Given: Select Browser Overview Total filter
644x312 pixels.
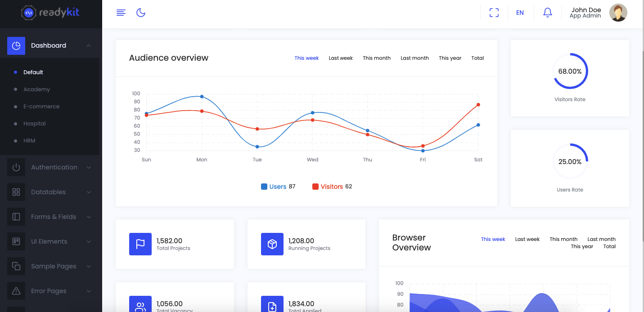Looking at the screenshot, I should tap(609, 246).
